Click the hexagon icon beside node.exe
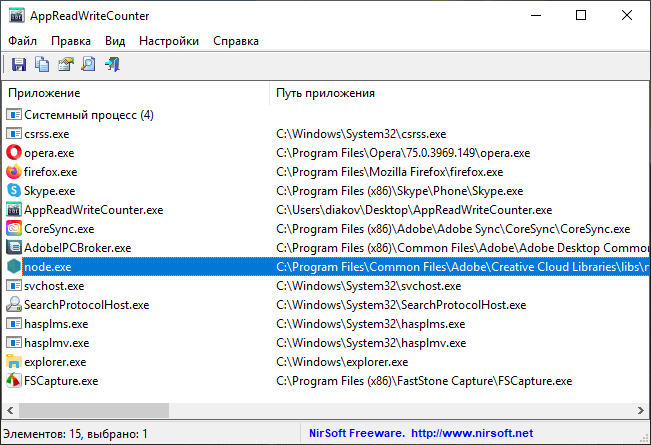 tap(14, 267)
